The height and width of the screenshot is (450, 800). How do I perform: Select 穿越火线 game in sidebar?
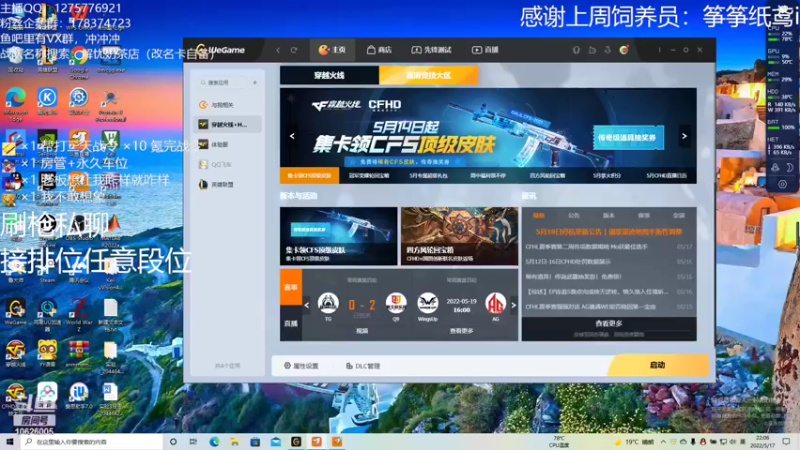tap(228, 124)
